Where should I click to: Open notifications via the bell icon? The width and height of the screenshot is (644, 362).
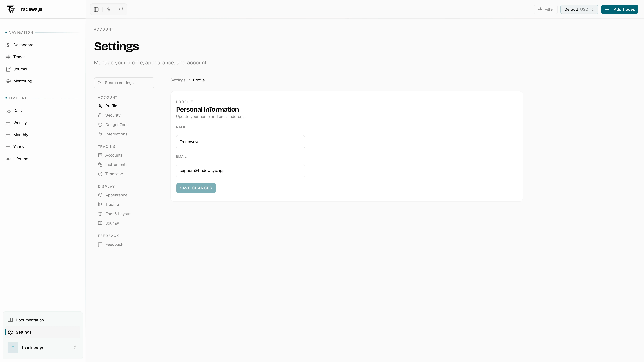point(121,9)
